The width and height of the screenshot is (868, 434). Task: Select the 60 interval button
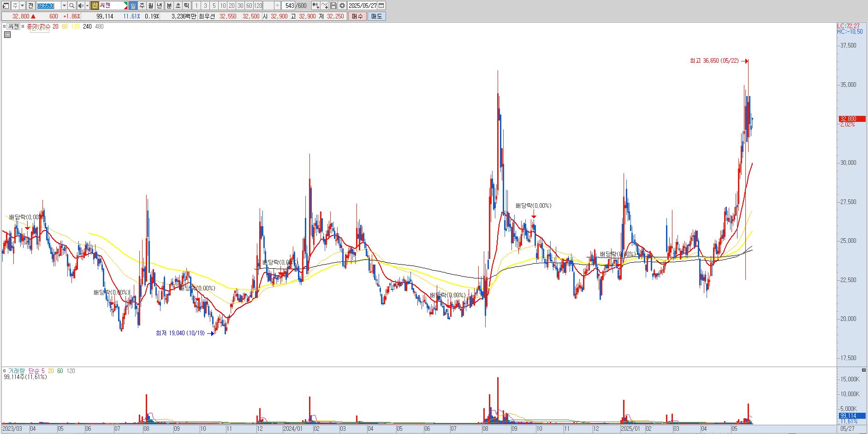tap(249, 6)
